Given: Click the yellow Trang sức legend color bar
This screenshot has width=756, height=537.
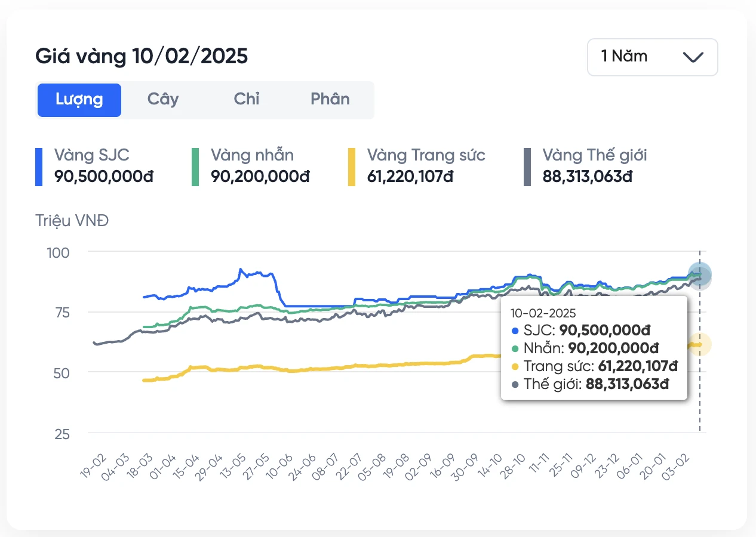Looking at the screenshot, I should 352,166.
